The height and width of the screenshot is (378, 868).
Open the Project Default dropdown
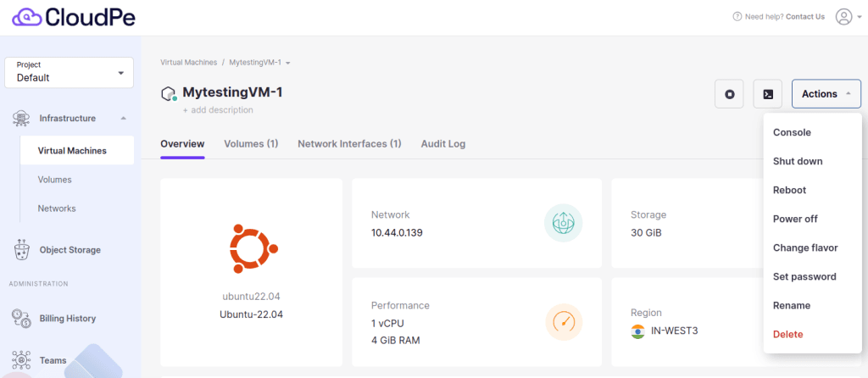(x=70, y=73)
